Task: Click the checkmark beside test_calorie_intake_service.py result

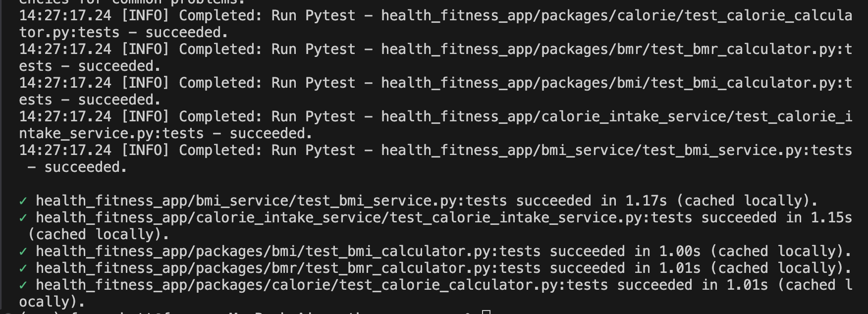Action: click(23, 218)
